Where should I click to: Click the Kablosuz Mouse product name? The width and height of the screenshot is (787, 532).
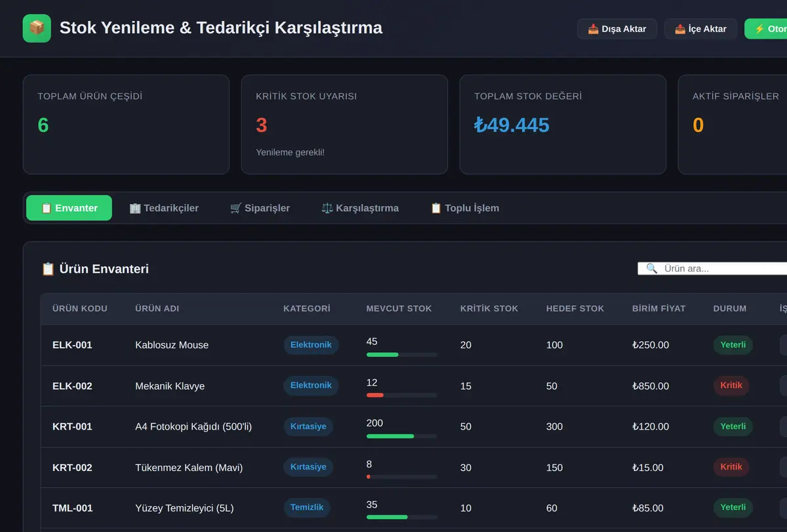(x=172, y=345)
